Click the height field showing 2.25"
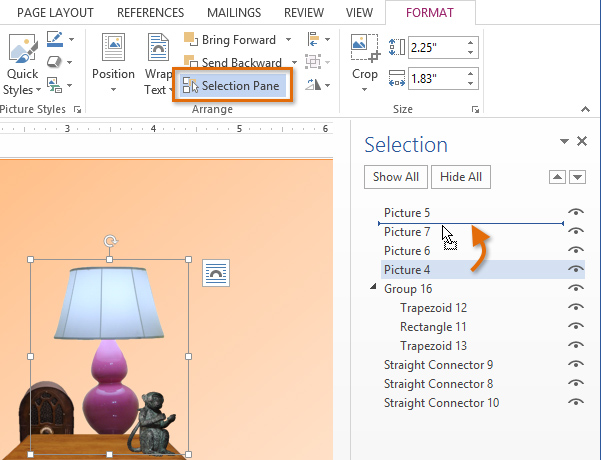Screen dimensions: 601x460 coord(437,48)
